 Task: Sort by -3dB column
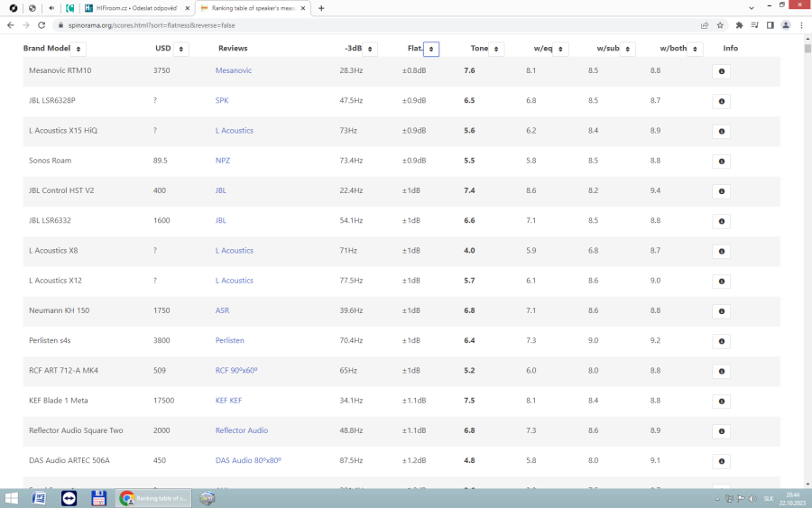tap(370, 49)
